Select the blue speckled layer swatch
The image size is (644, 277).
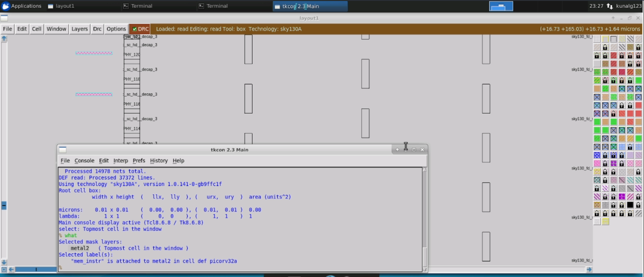597,155
